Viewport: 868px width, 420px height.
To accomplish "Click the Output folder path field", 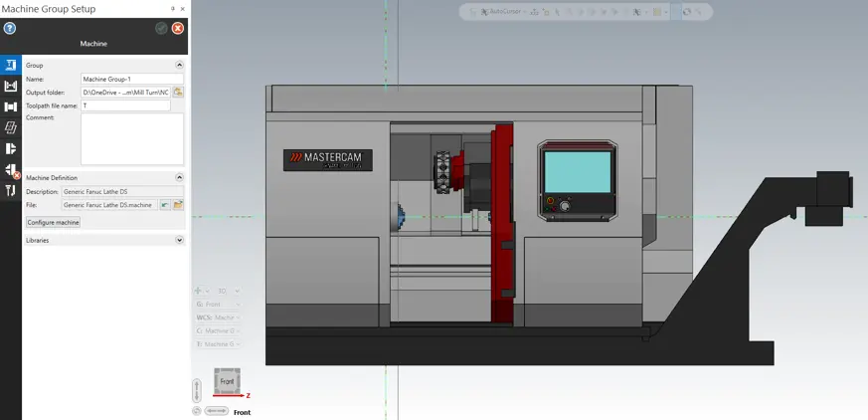I will [125, 92].
